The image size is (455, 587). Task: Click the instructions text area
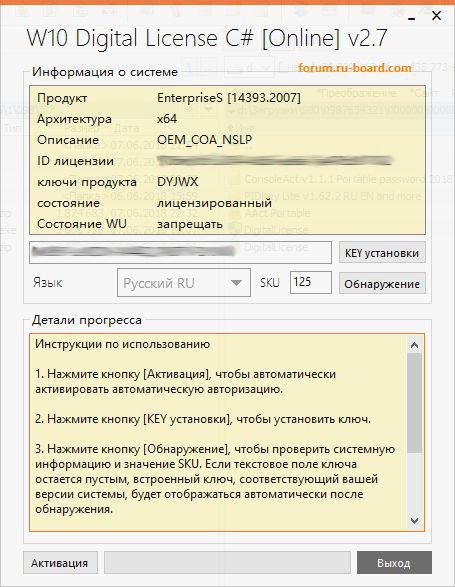[218, 432]
